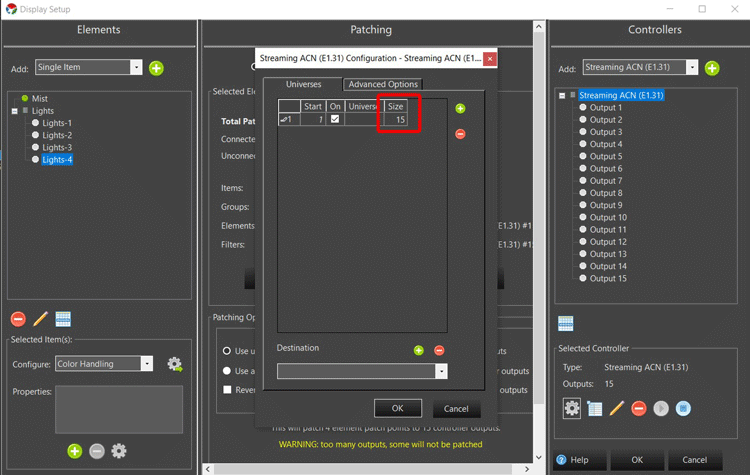Open property settings gear under Properties box

[x=119, y=451]
